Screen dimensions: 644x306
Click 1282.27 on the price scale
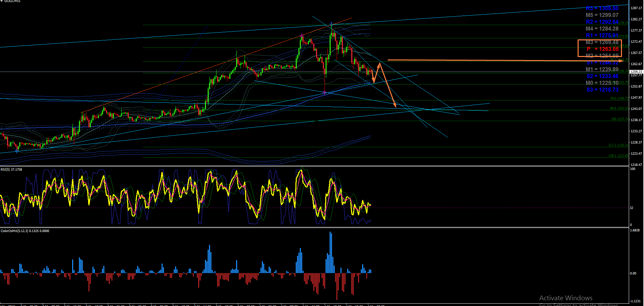[x=637, y=19]
